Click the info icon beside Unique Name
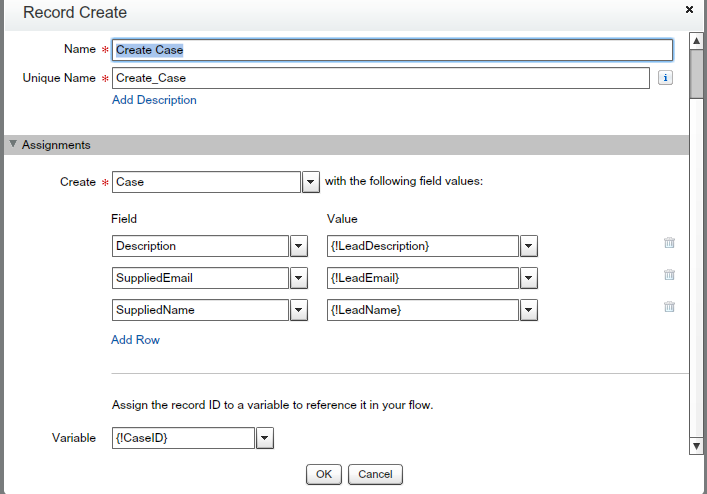 tap(665, 77)
